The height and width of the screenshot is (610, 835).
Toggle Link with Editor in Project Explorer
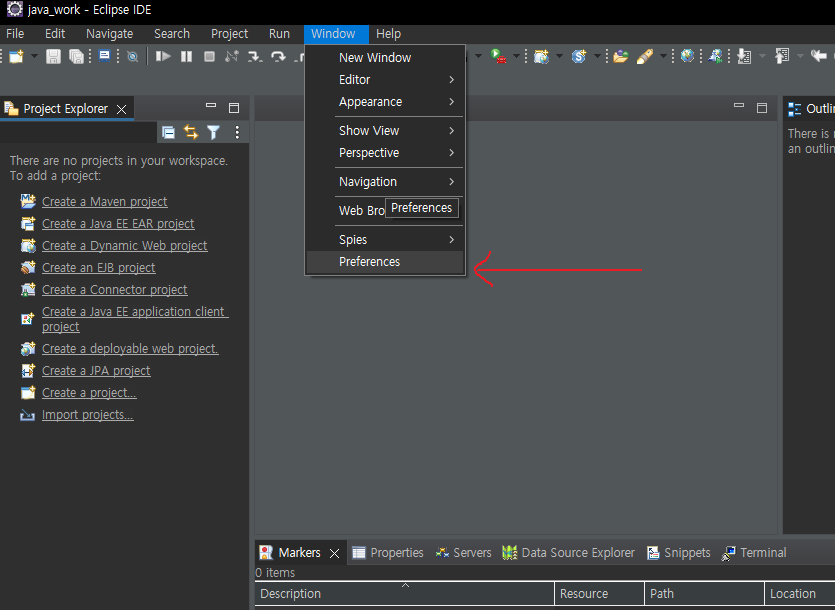tap(191, 132)
